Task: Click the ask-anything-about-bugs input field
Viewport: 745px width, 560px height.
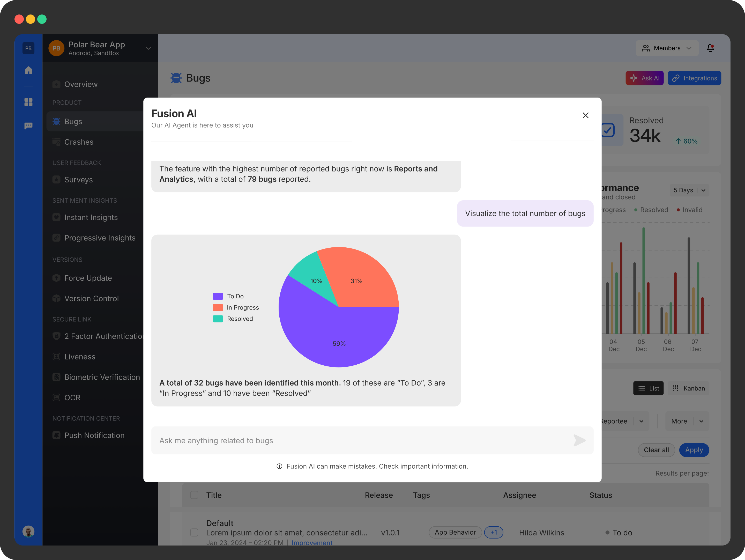Action: coord(337,440)
